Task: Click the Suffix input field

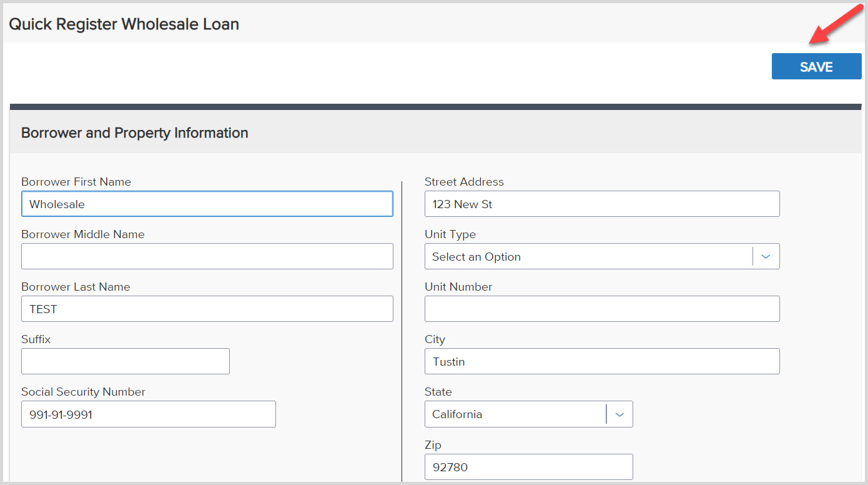Action: pyautogui.click(x=125, y=361)
